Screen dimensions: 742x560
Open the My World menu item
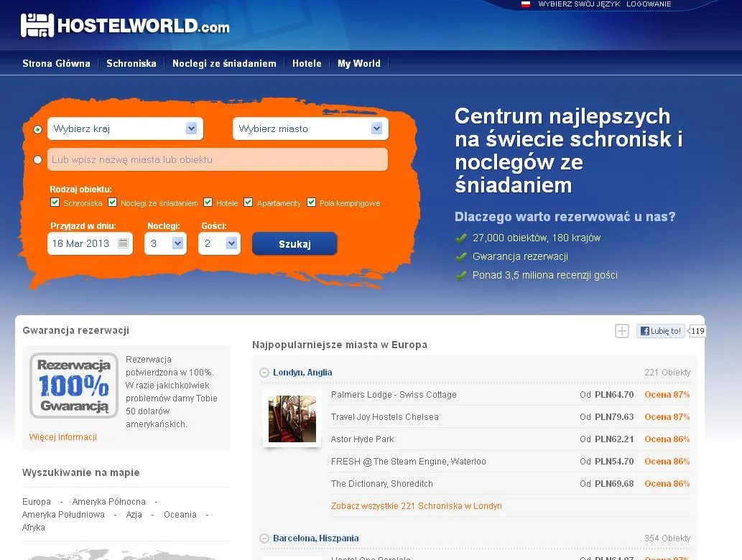pyautogui.click(x=359, y=63)
